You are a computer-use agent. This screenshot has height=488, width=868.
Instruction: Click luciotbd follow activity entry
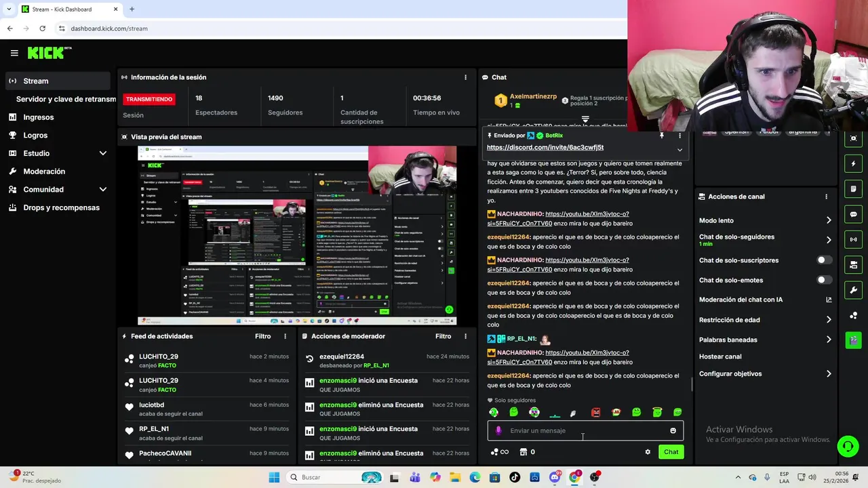click(205, 409)
